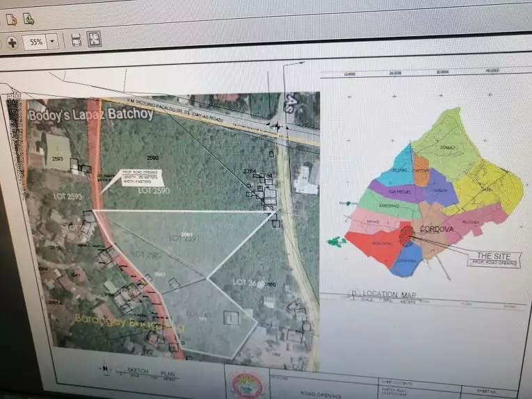Click the COGON district label
532x399 pixels.
(x=440, y=190)
